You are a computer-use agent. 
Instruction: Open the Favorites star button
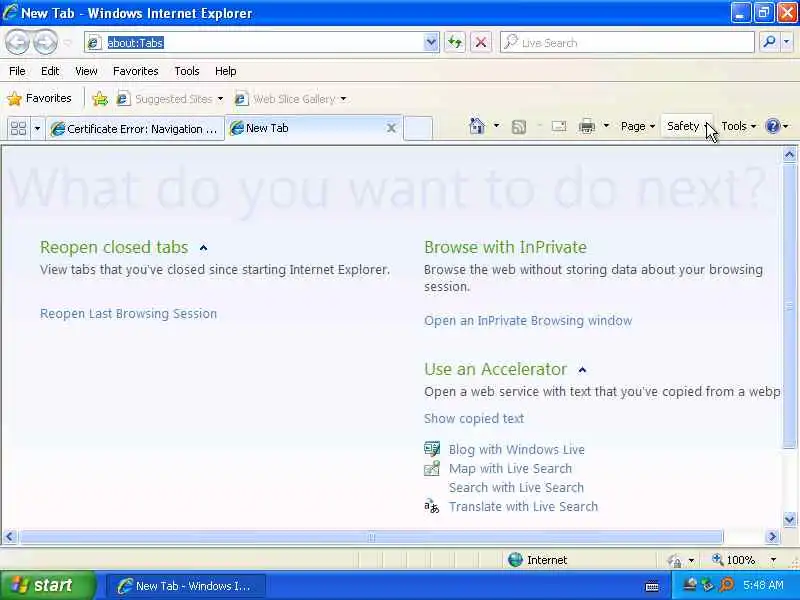click(39, 98)
